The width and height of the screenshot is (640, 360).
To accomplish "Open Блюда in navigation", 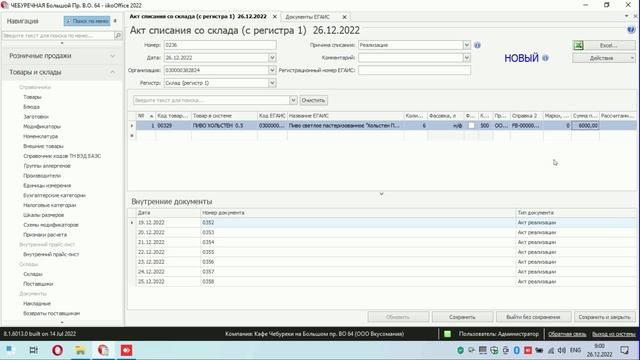I will (x=31, y=107).
